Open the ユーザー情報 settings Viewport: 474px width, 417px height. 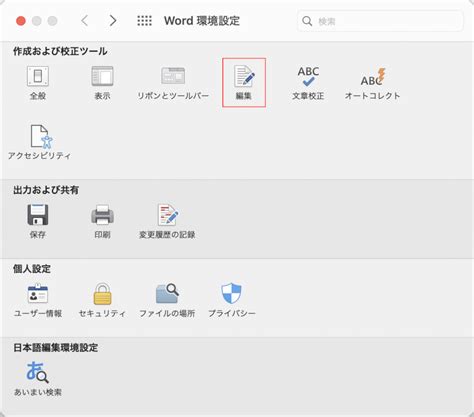point(38,300)
